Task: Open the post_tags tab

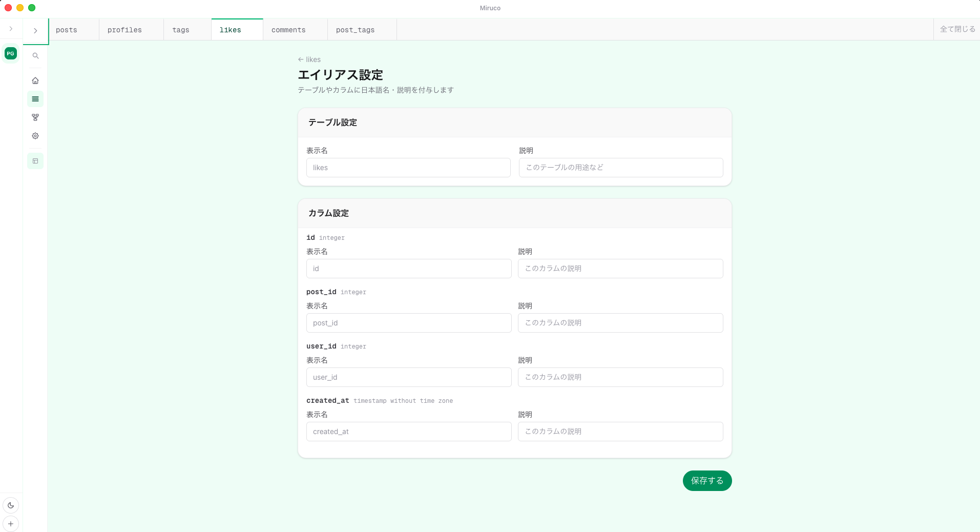Action: coord(355,30)
